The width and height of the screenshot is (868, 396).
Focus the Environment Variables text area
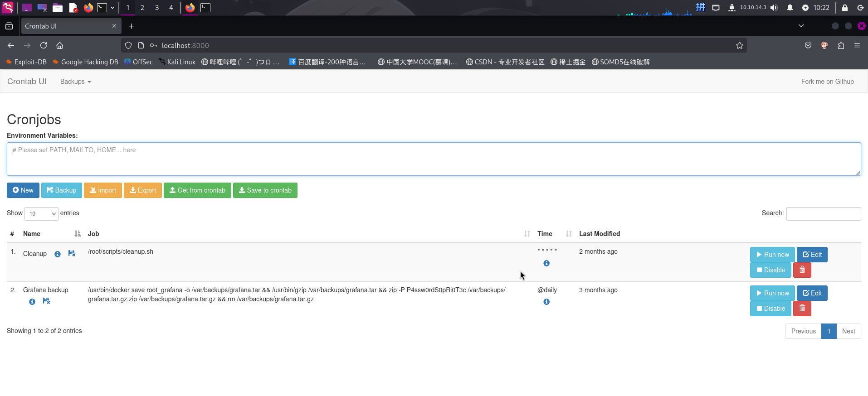point(434,159)
